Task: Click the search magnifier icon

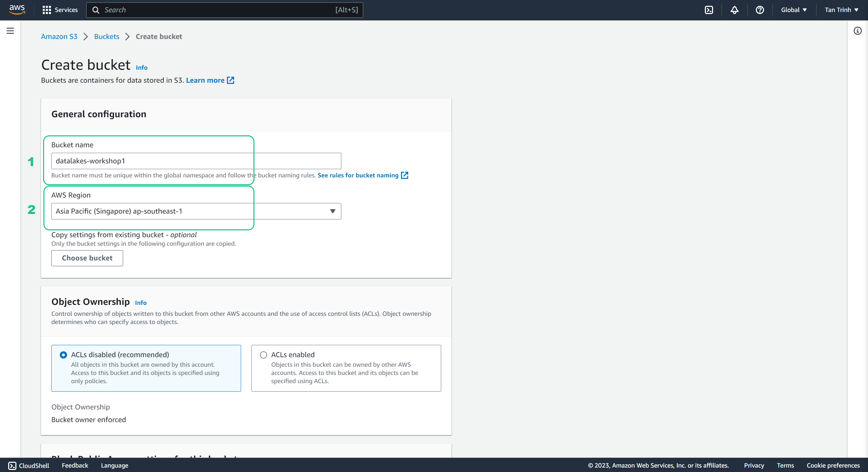Action: click(96, 10)
